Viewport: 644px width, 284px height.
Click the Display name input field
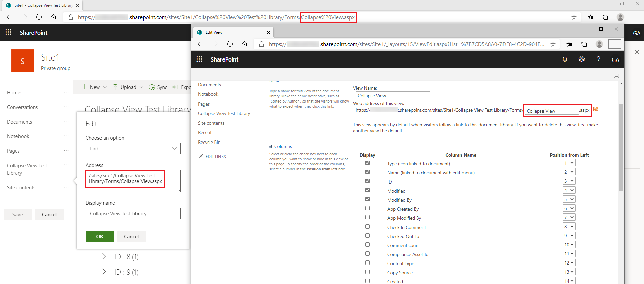point(133,214)
